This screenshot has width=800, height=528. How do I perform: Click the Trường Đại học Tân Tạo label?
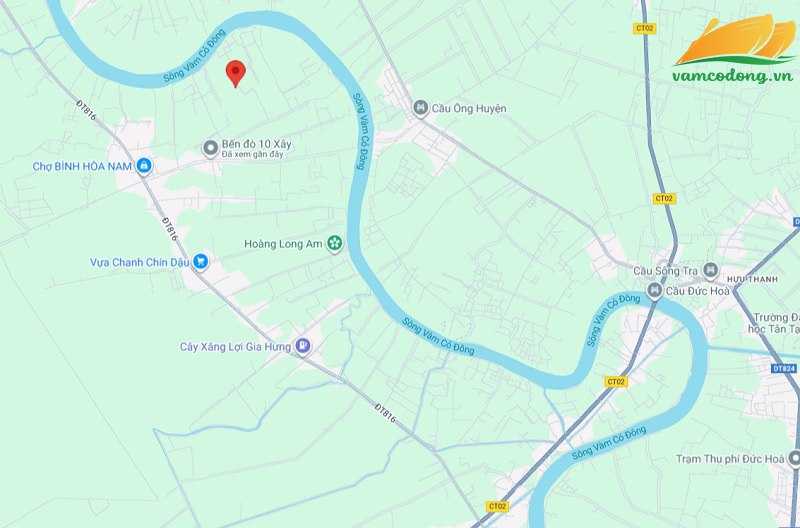[774, 323]
